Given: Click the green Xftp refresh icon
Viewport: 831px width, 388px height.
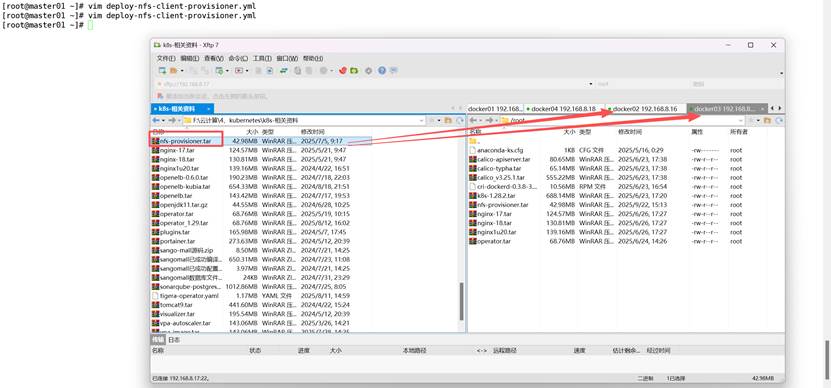Looking at the screenshot, I should (353, 70).
